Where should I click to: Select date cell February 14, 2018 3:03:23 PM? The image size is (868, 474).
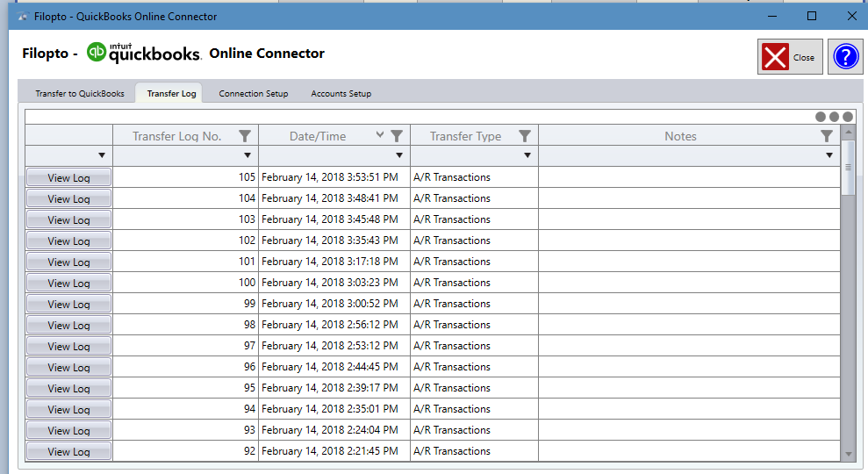[x=334, y=283]
